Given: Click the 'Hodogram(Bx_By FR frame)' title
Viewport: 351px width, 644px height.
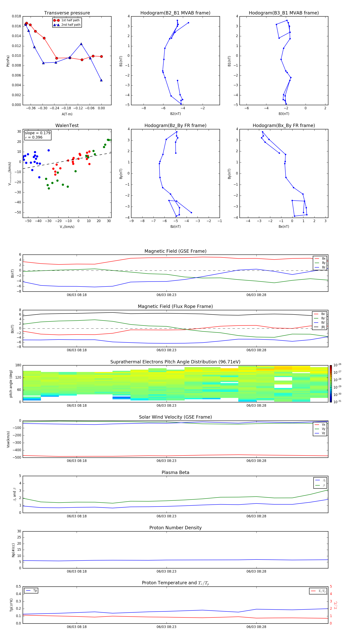Looking at the screenshot, I should click(x=284, y=125).
